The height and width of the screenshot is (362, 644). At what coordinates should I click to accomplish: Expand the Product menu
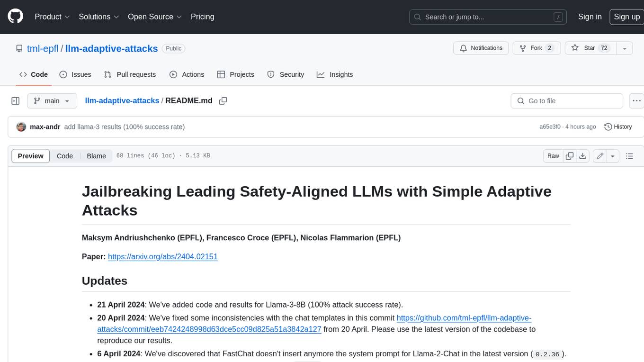pos(52,17)
